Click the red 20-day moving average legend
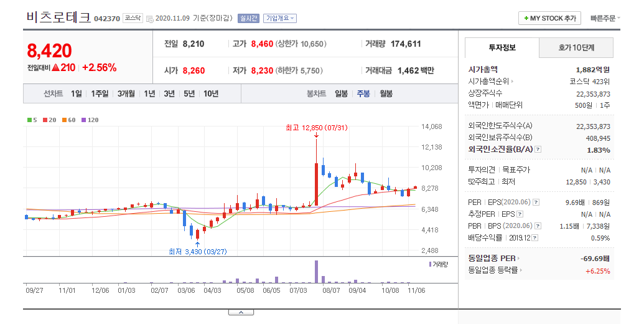Viewport: 644px width, 324px height. (49, 120)
